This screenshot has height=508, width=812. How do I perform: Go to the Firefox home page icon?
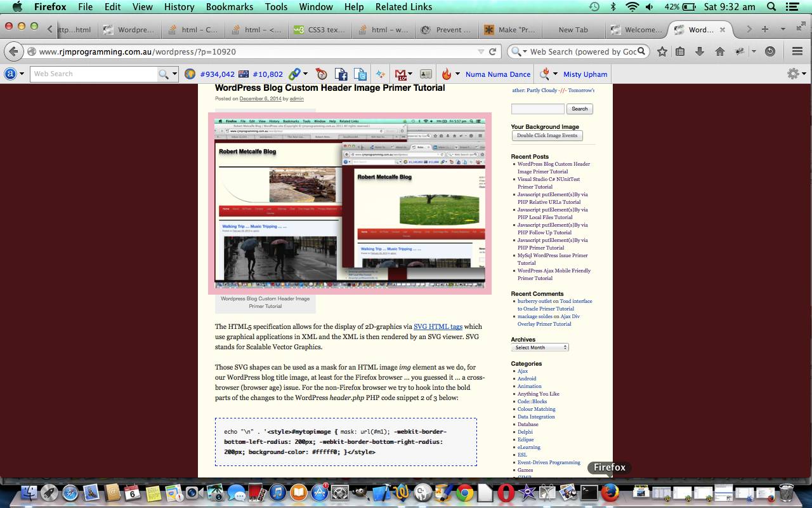pyautogui.click(x=719, y=51)
